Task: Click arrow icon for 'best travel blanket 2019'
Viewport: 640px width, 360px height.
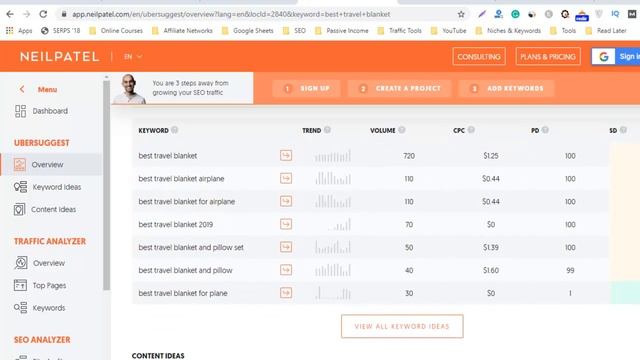Action: 286,224
